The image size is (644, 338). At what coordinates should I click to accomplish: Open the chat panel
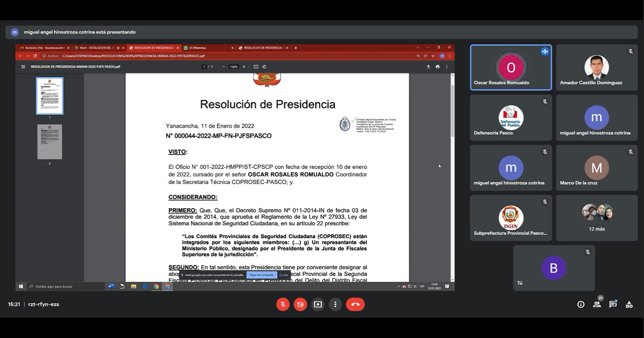pos(613,304)
